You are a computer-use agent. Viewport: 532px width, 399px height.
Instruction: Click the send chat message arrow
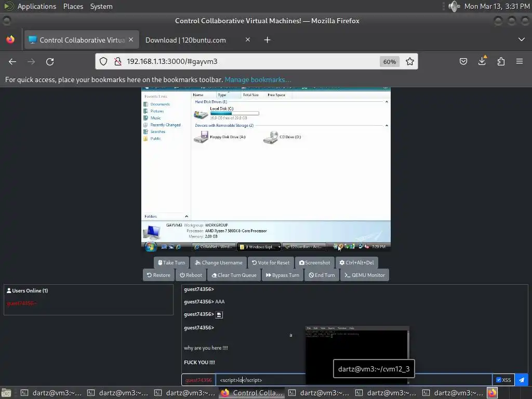(x=522, y=380)
